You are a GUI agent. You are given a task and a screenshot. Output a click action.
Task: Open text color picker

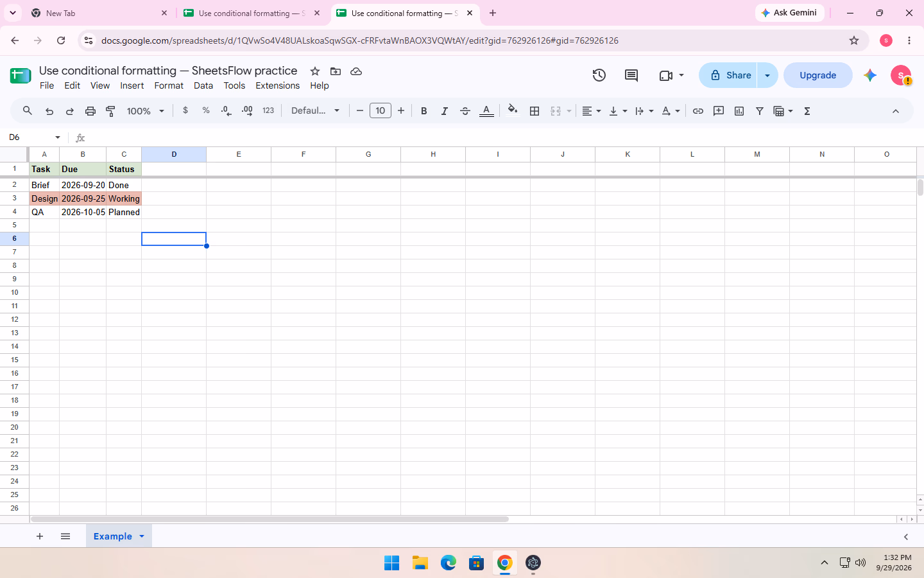[x=486, y=111]
